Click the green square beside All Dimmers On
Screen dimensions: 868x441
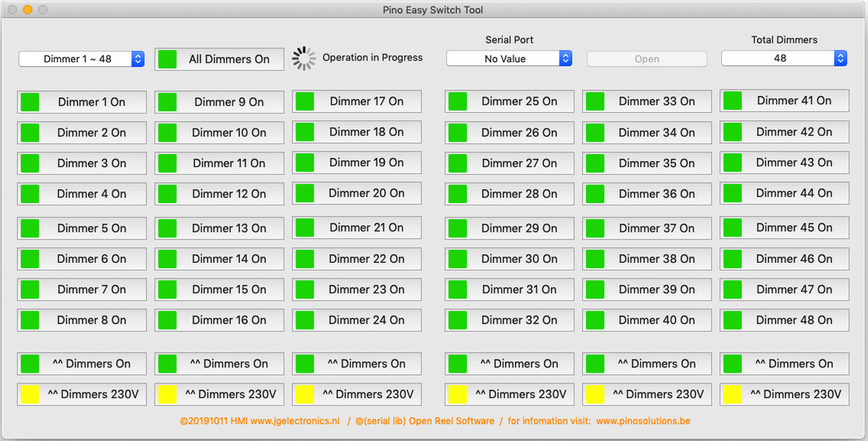(167, 59)
